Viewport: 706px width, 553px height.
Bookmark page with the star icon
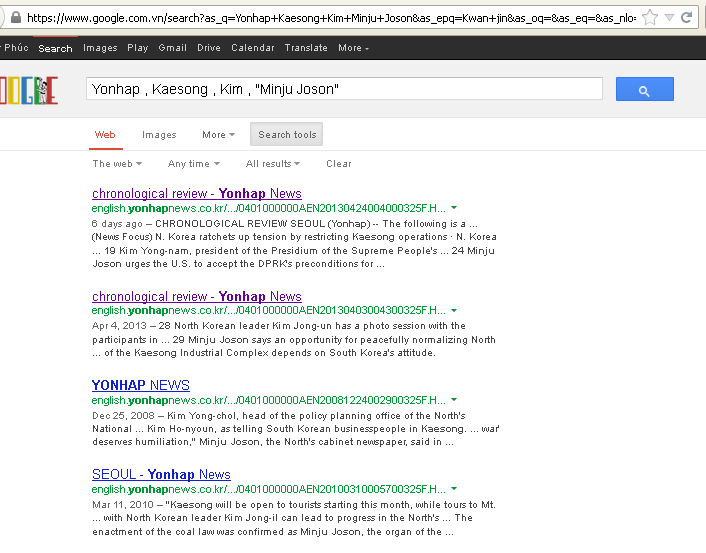point(650,18)
